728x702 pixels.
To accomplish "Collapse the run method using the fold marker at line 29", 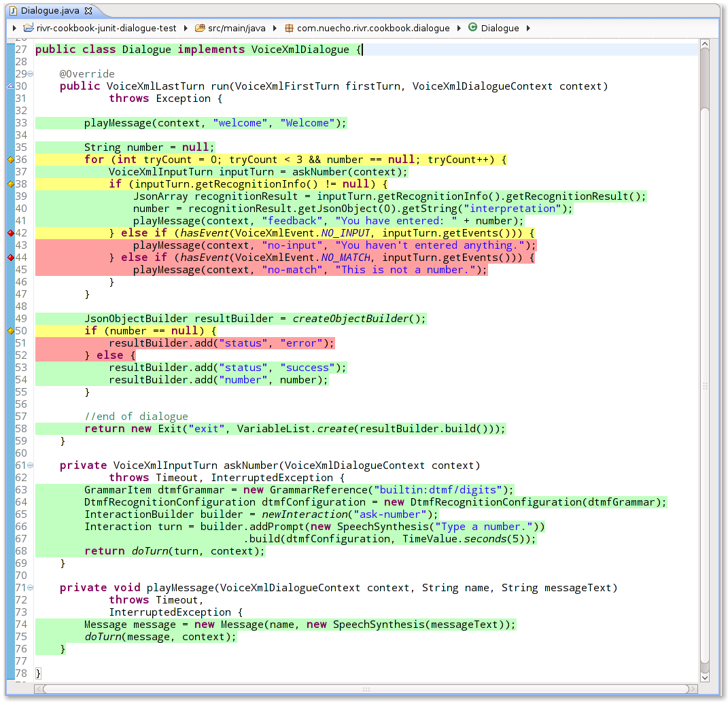I will (30, 73).
